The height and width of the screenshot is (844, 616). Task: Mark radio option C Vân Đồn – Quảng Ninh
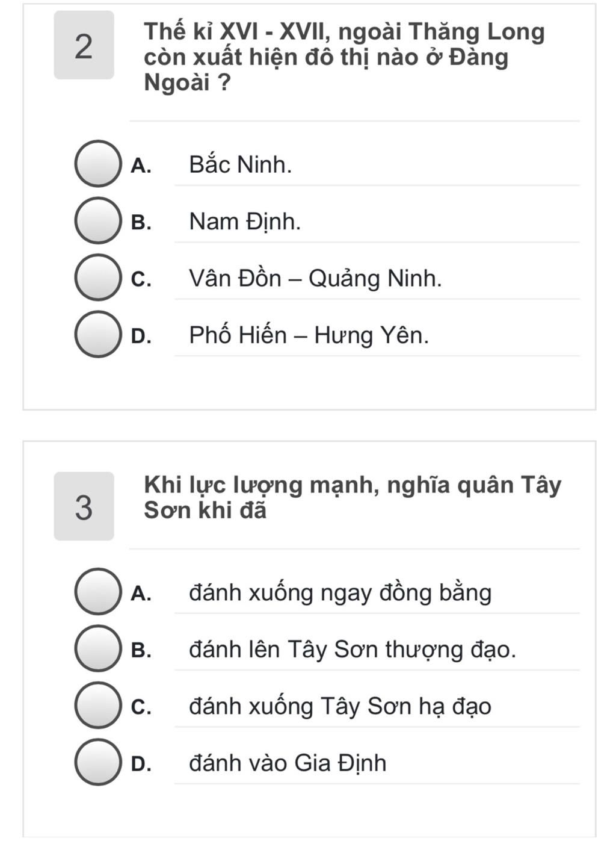tap(97, 278)
